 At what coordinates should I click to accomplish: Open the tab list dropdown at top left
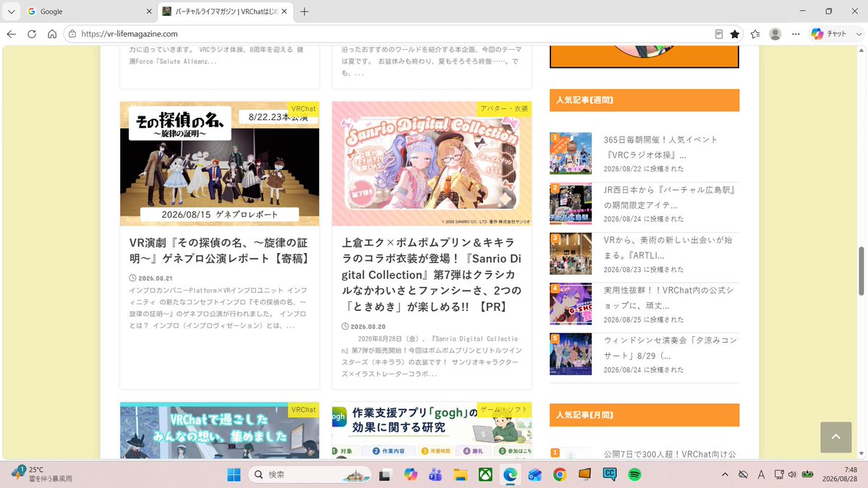11,12
